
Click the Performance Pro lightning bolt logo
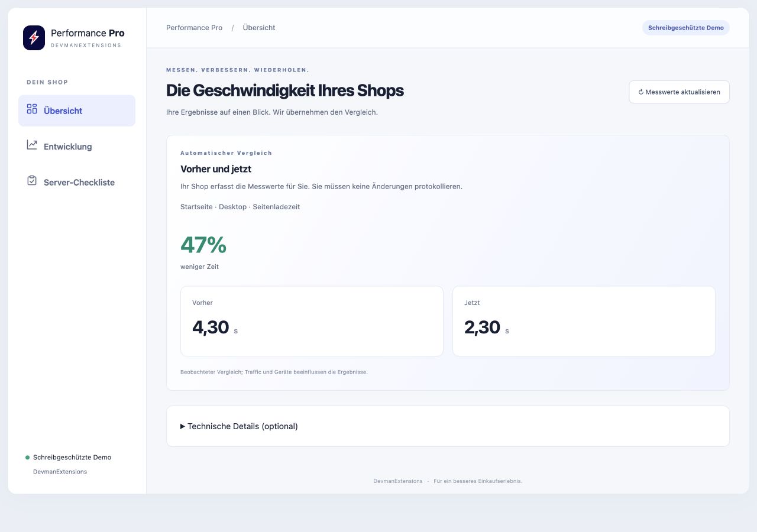[34, 38]
